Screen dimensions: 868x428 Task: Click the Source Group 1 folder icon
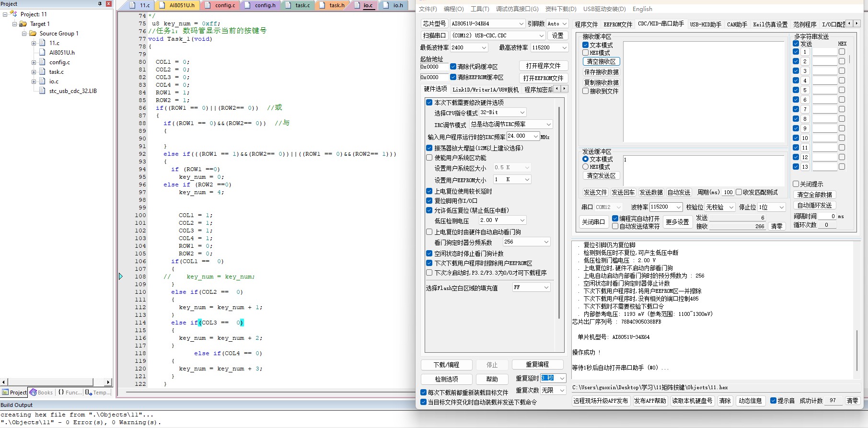[33, 34]
